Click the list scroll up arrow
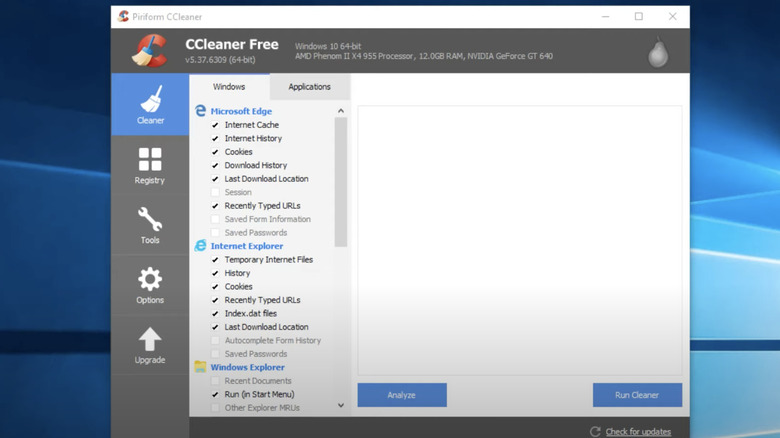 tap(341, 110)
